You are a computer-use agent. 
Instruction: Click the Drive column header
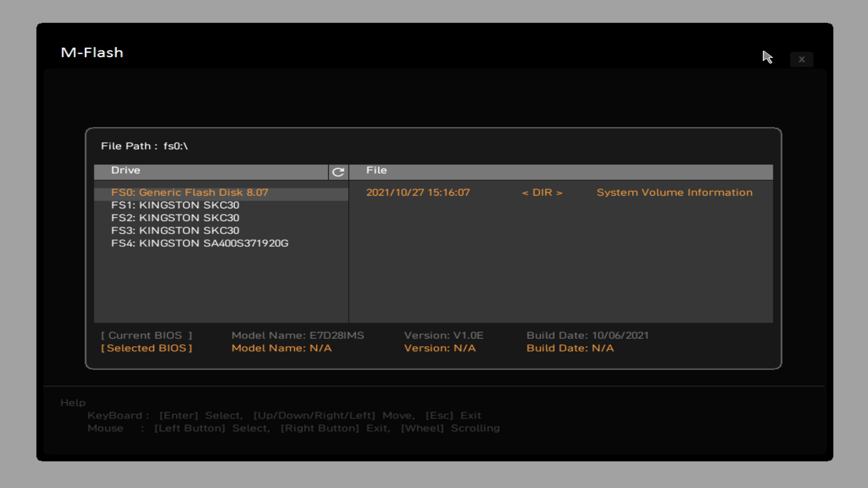(126, 170)
